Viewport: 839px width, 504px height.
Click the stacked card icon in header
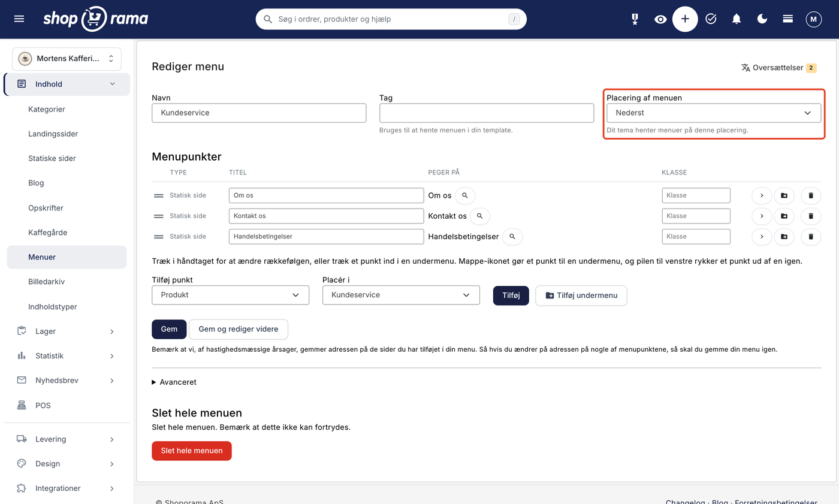click(x=788, y=19)
